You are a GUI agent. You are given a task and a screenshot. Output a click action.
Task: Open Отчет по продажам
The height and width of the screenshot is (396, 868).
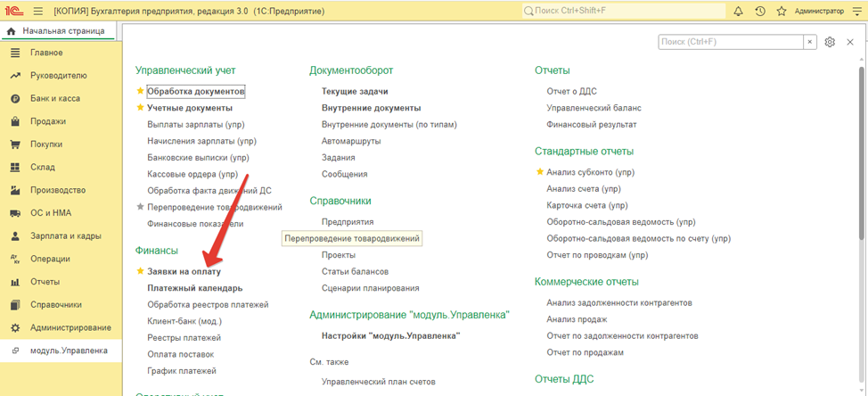point(585,352)
